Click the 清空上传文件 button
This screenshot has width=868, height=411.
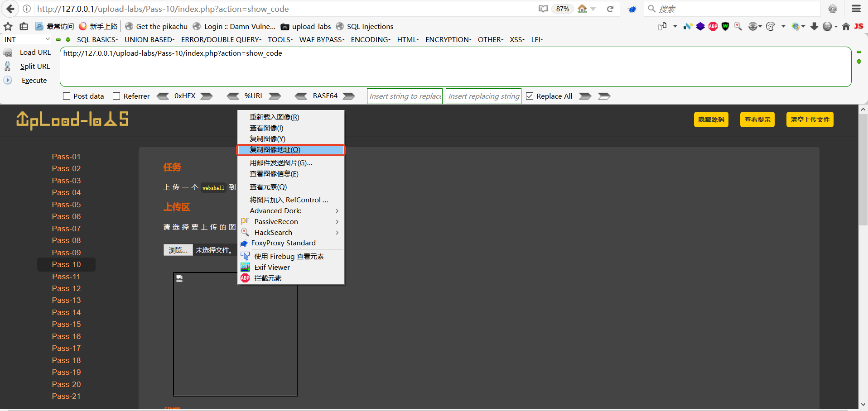(810, 119)
